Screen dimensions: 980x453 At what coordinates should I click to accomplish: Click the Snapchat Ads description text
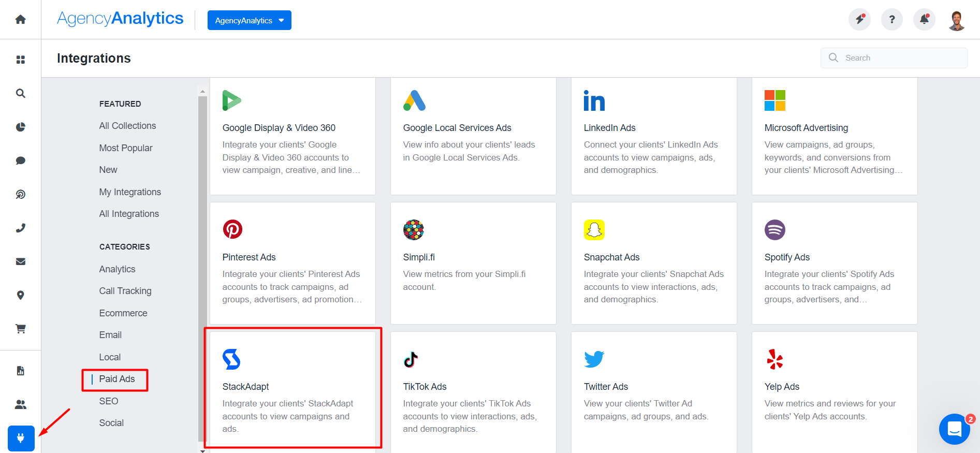654,287
